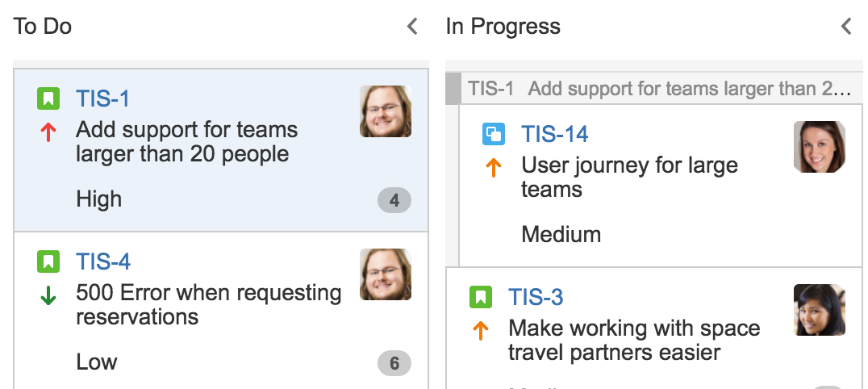Image resolution: width=868 pixels, height=389 pixels.
Task: Click the assignee avatar on TIS-14 card
Action: pyautogui.click(x=820, y=147)
